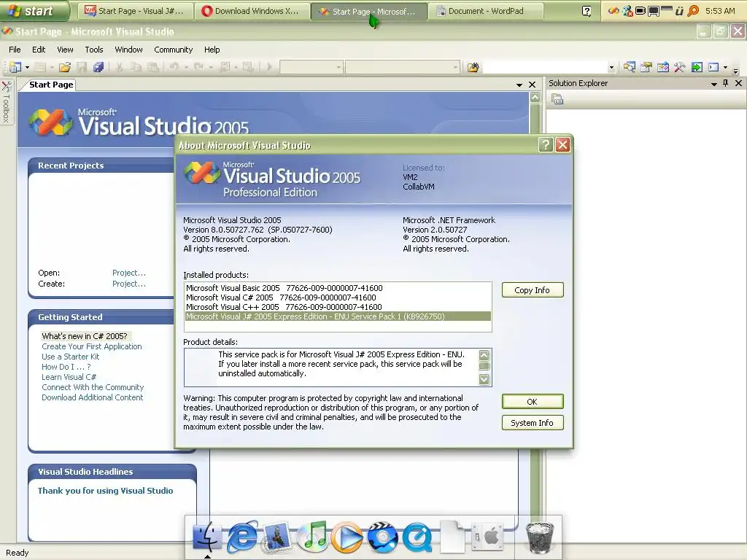Click the orange magnifier tray icon
The height and width of the screenshot is (560, 747).
pyautogui.click(x=693, y=10)
